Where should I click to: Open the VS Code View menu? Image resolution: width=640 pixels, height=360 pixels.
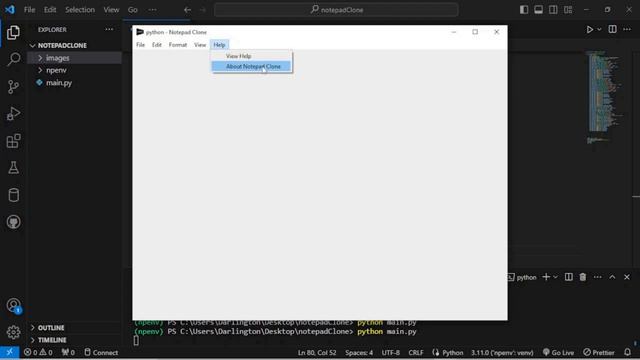tap(111, 10)
